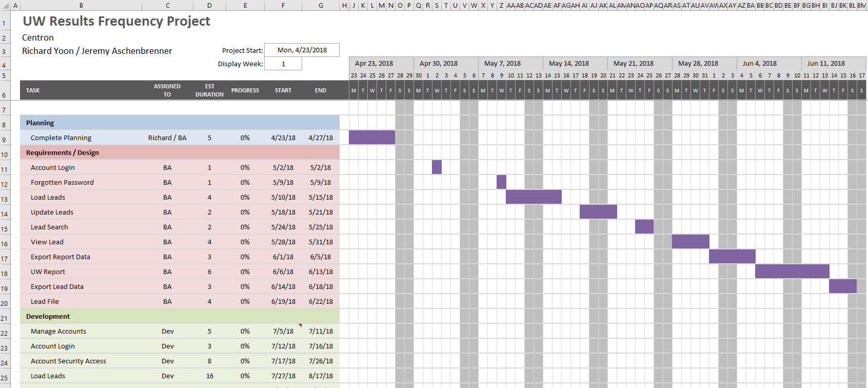
Task: Select the Export Report Data task cell
Action: pos(81,257)
